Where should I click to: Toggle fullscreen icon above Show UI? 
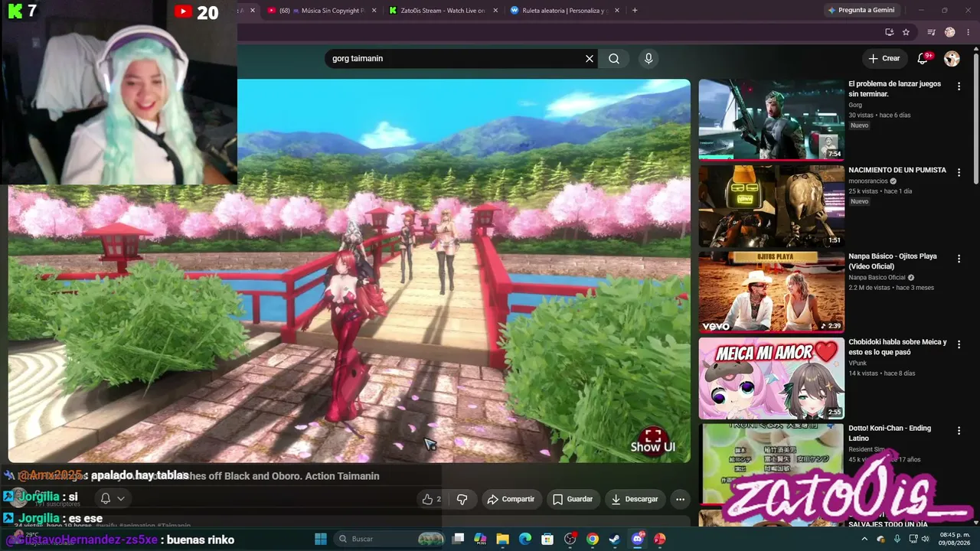click(x=653, y=435)
